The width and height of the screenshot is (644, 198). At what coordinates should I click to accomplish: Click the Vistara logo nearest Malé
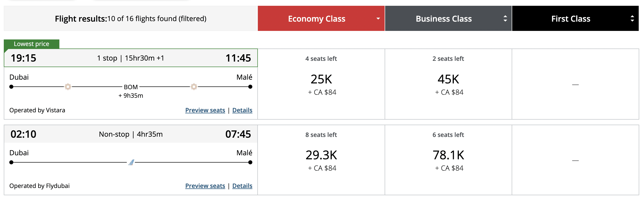[194, 87]
